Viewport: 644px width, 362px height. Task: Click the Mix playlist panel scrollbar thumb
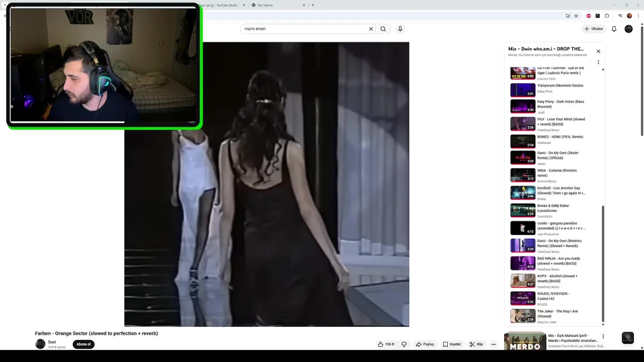click(603, 264)
